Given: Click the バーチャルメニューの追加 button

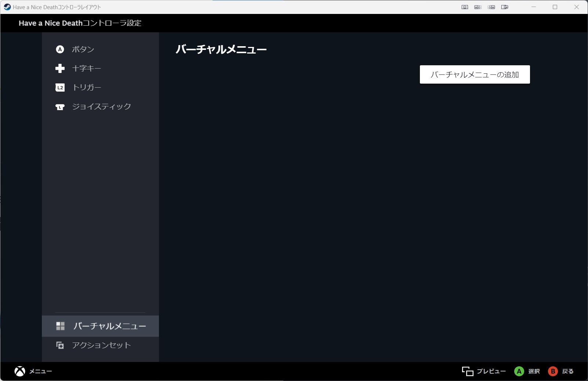Looking at the screenshot, I should click(x=475, y=74).
